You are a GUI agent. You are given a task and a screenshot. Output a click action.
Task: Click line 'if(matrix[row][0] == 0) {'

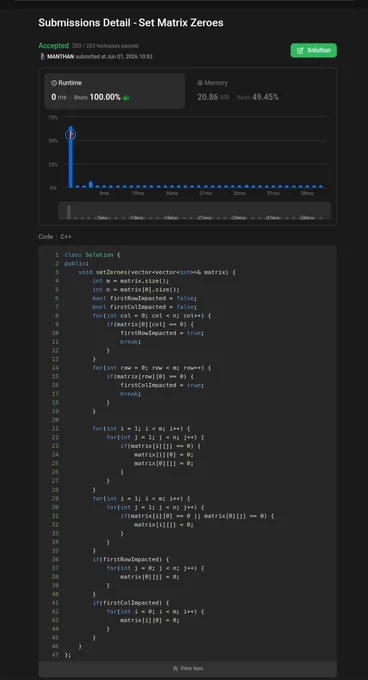click(x=150, y=376)
